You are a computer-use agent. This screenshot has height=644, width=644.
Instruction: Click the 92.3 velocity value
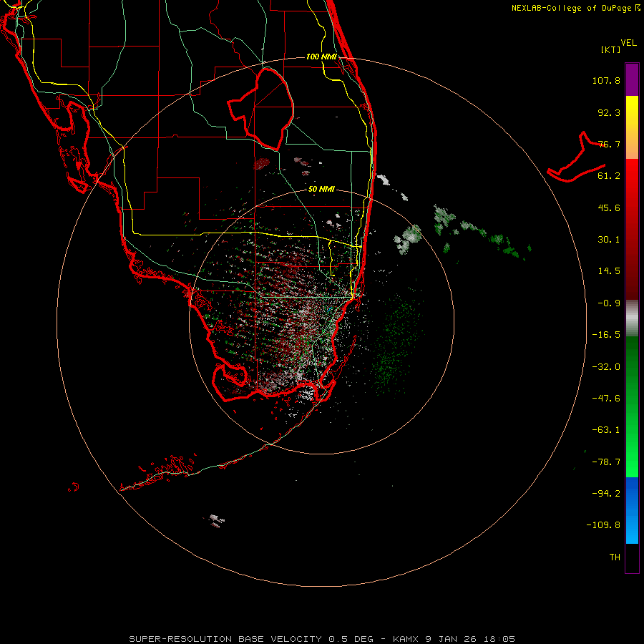click(609, 112)
